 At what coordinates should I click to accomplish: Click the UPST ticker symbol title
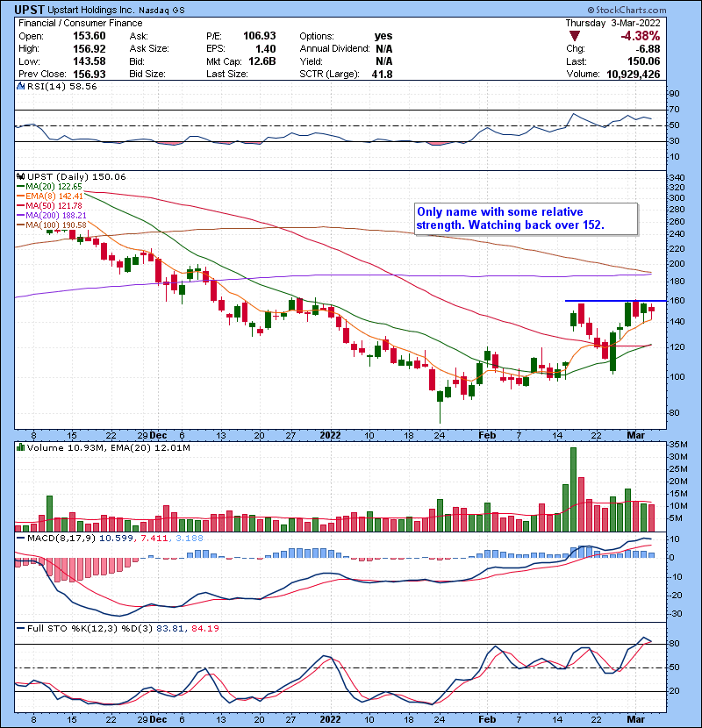29,10
